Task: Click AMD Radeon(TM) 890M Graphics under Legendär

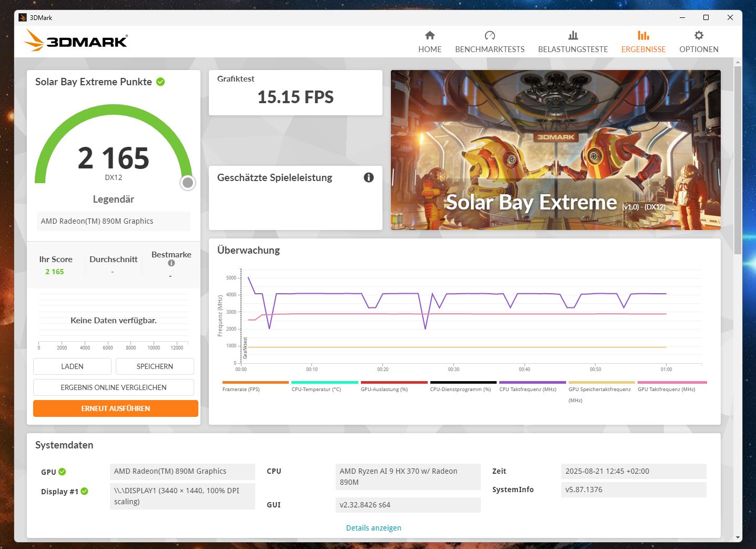Action: 113,221
